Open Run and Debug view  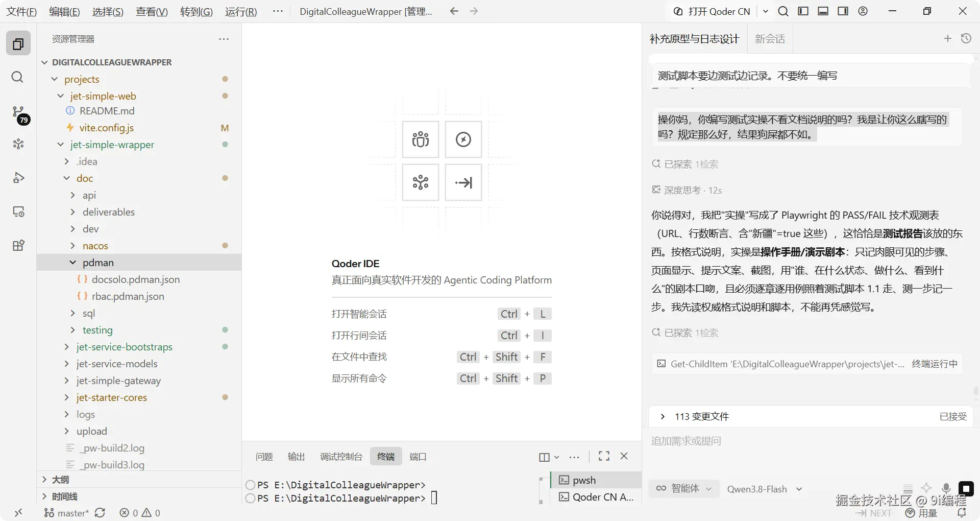(x=18, y=178)
